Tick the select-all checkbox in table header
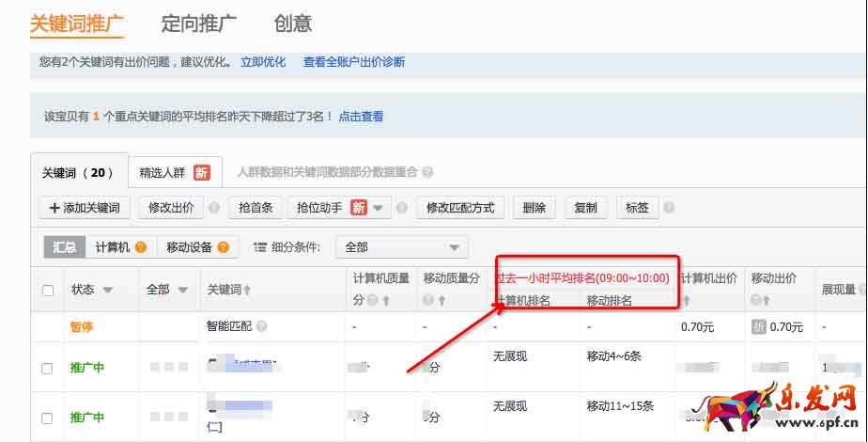The image size is (868, 442). [x=48, y=291]
